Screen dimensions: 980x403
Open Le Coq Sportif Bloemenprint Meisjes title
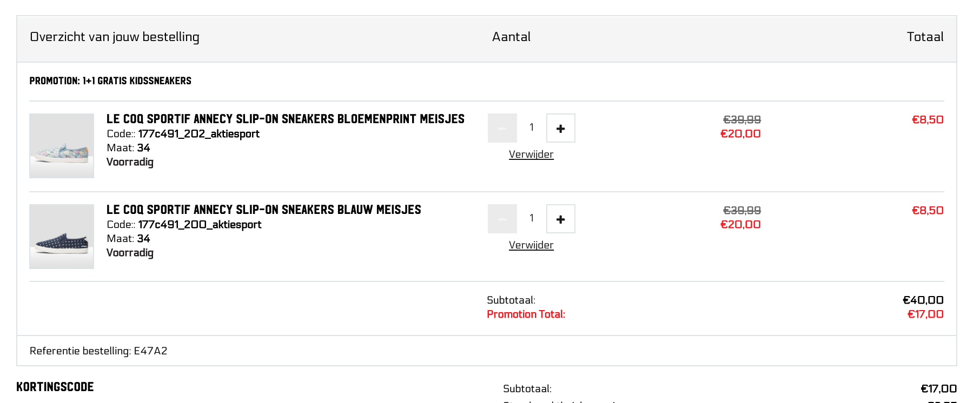click(285, 119)
